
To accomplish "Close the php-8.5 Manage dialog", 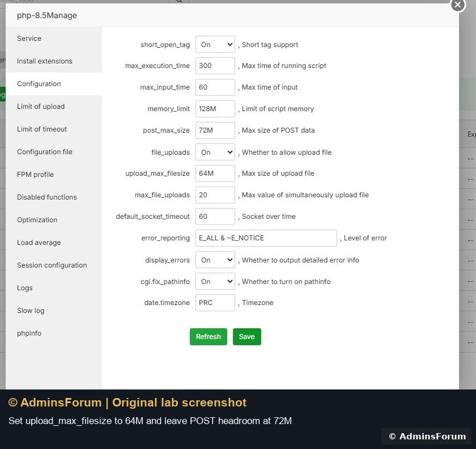I will point(458,5).
